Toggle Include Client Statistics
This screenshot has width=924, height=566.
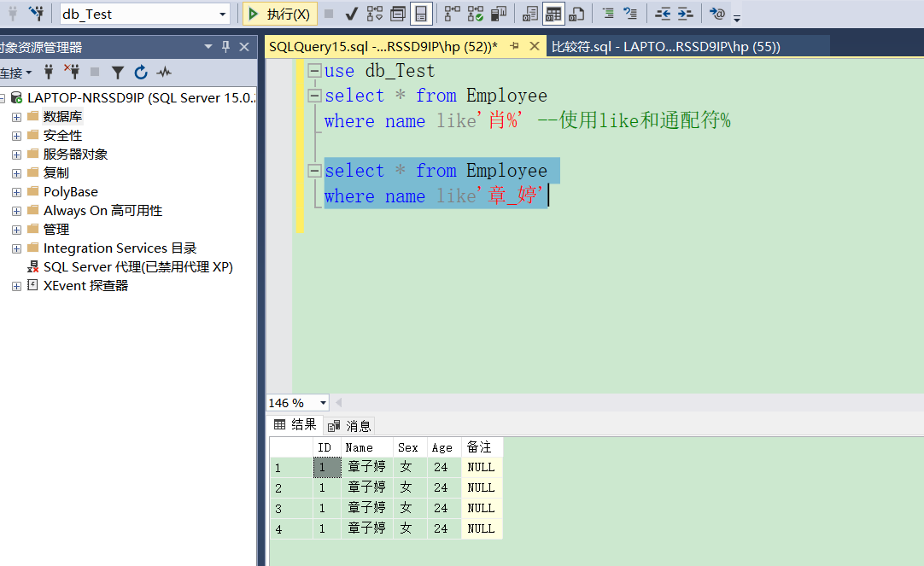coord(499,15)
